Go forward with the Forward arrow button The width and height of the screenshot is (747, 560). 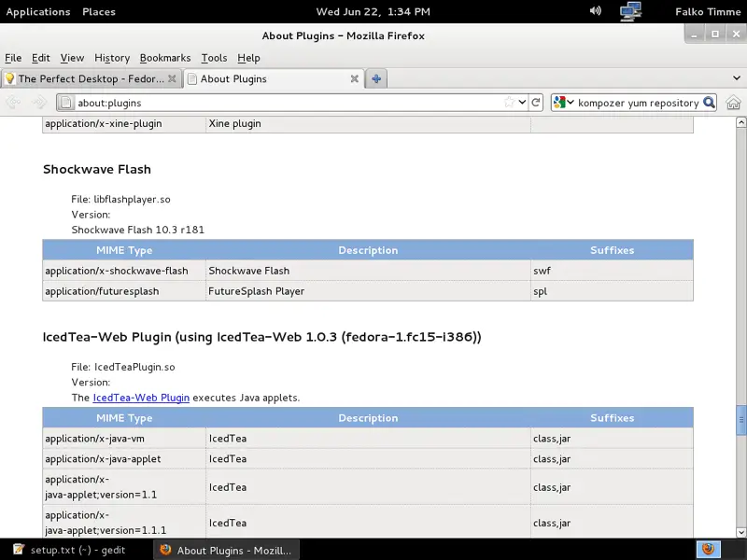pyautogui.click(x=39, y=103)
